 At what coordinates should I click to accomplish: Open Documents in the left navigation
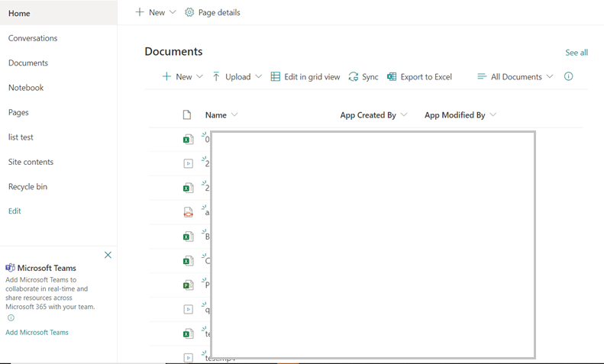point(28,63)
